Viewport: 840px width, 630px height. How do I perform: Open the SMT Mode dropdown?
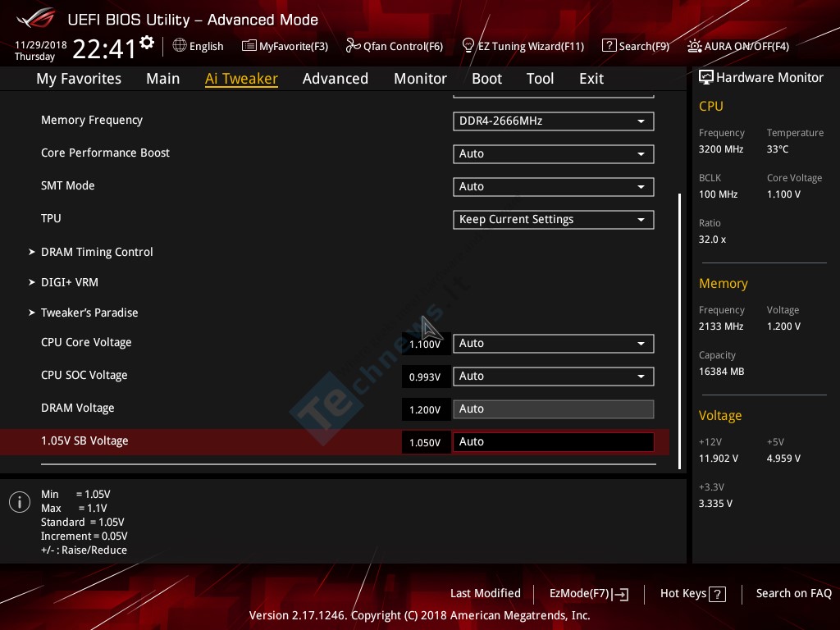pos(553,186)
